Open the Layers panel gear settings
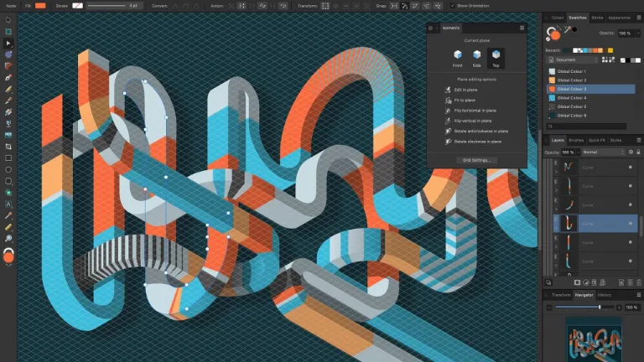644x362 pixels. click(630, 152)
